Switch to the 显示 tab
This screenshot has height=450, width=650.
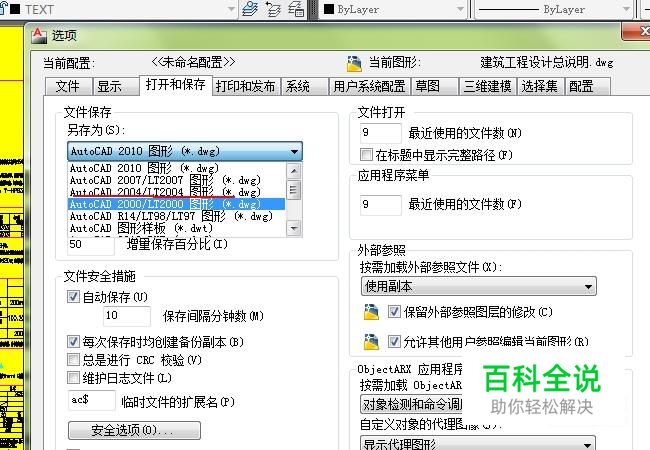116,86
